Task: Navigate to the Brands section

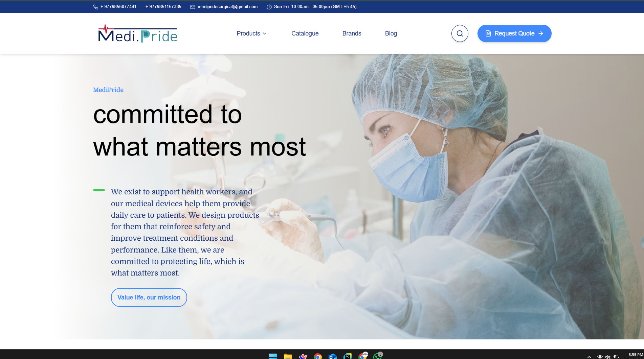Action: coord(352,33)
